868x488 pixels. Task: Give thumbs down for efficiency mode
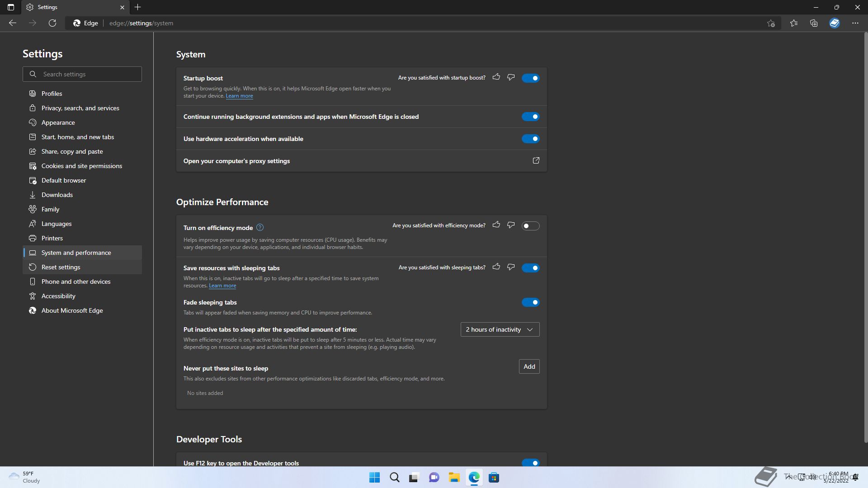tap(511, 225)
